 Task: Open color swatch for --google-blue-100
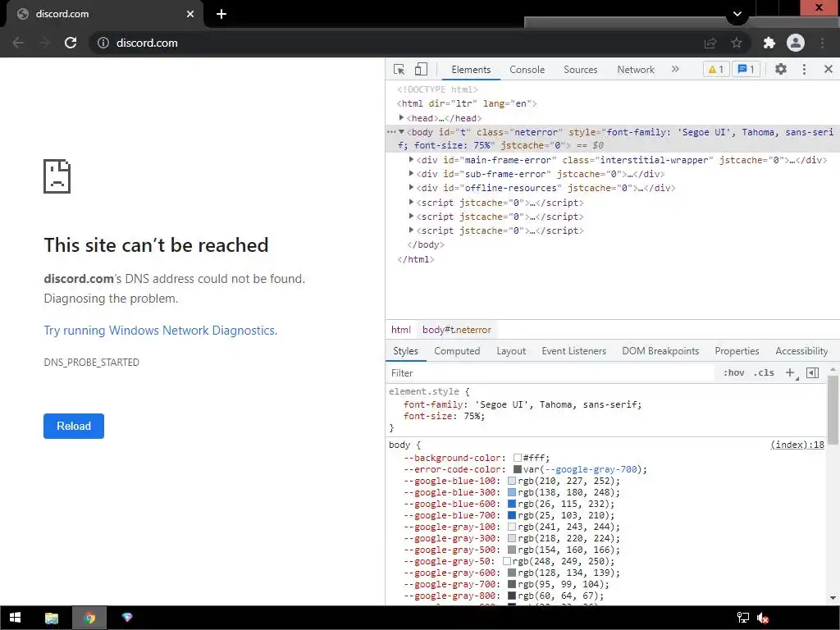[x=512, y=481]
